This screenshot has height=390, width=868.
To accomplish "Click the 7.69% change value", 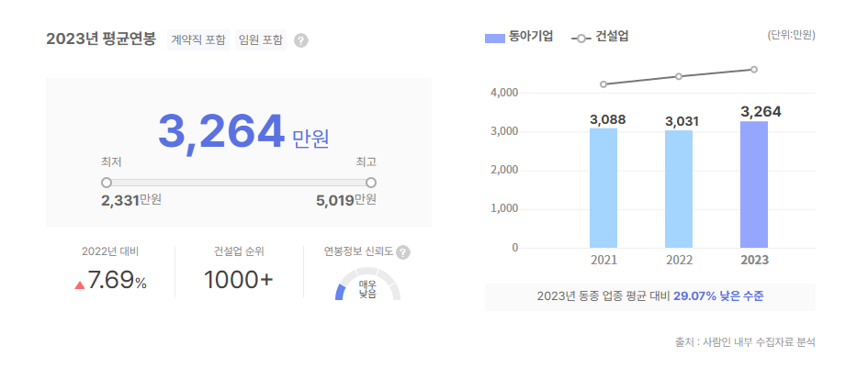I will pyautogui.click(x=117, y=282).
